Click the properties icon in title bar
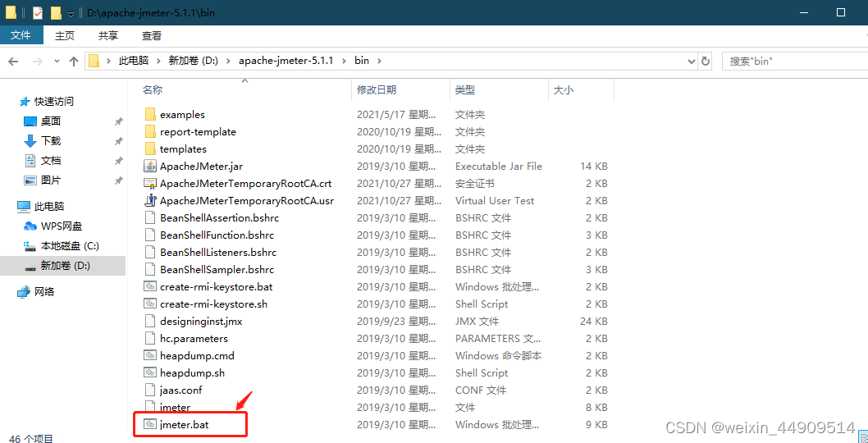Screen dimensions: 868x443 [38, 12]
